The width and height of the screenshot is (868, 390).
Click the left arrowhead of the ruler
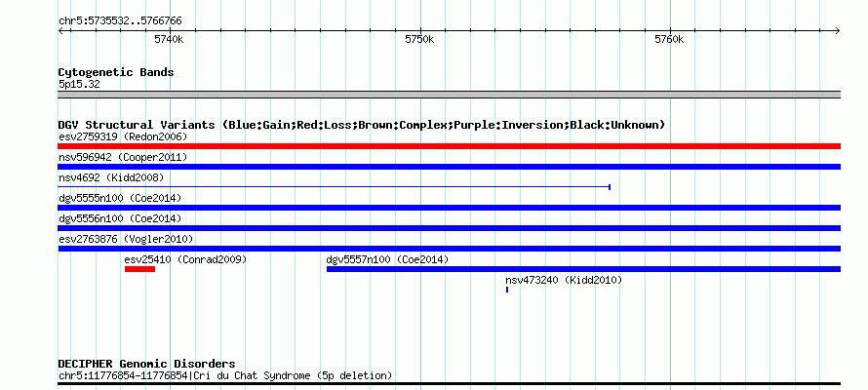tap(60, 31)
